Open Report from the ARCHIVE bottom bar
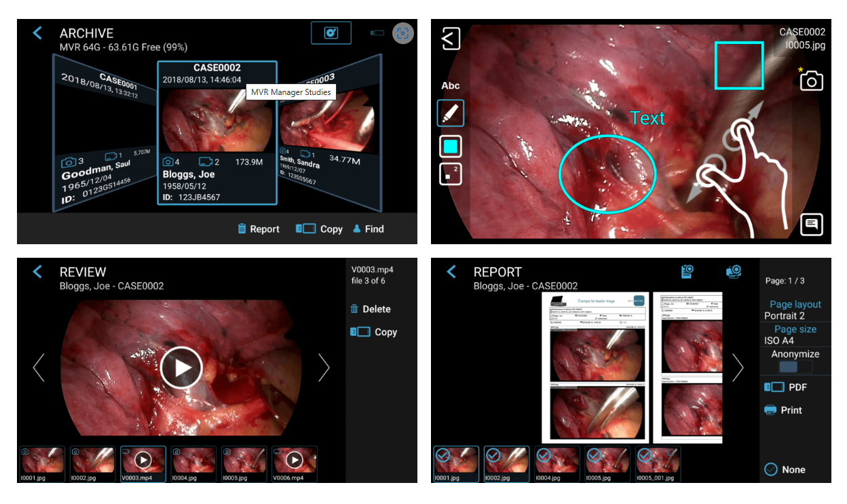This screenshot has width=847, height=504. [x=259, y=229]
